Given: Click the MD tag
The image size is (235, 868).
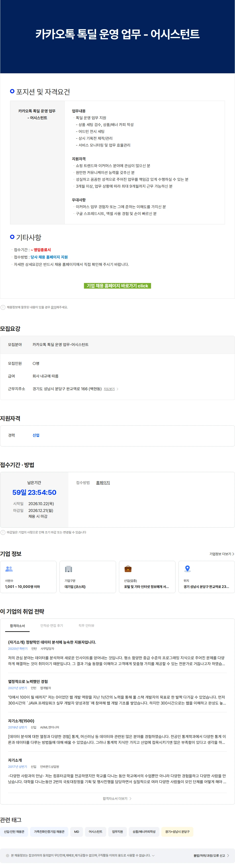Looking at the screenshot, I should [x=77, y=832].
